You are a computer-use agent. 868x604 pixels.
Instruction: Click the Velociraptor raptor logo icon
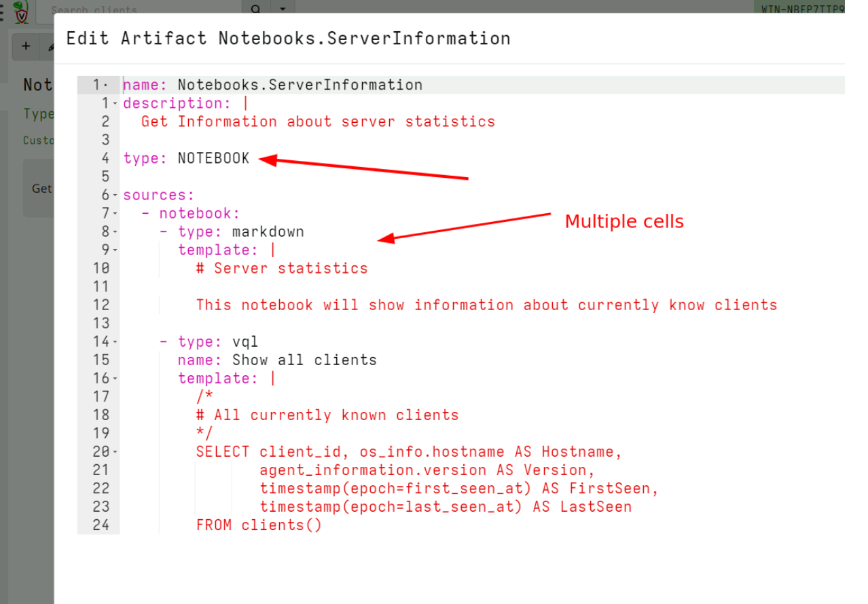point(20,12)
